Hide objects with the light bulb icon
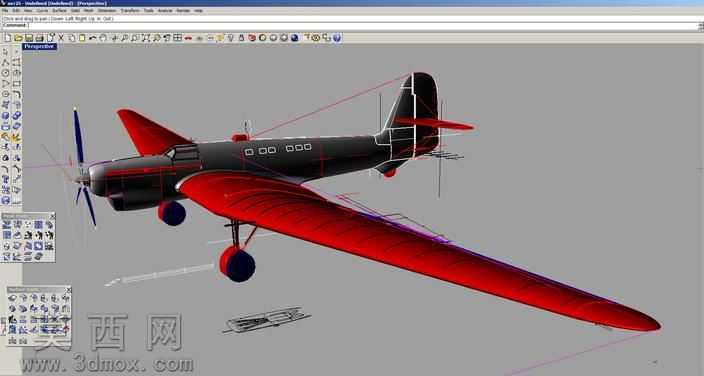This screenshot has width=704, height=376. point(230,38)
